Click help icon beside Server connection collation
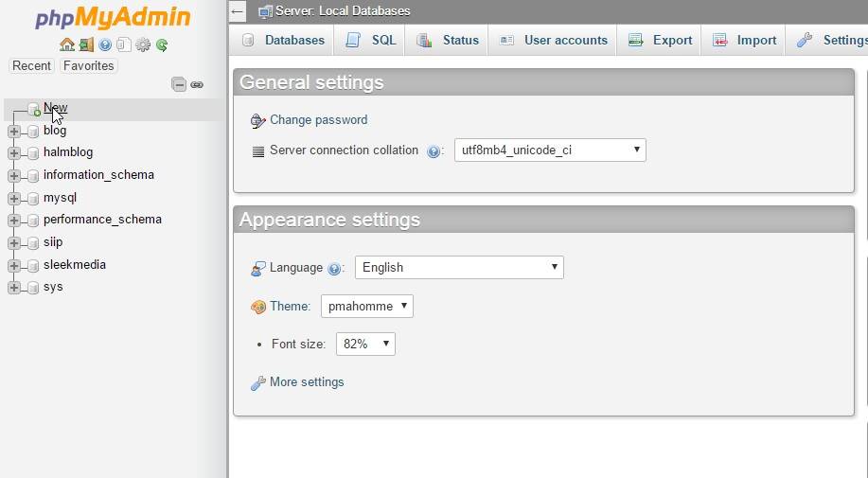This screenshot has height=478, width=868. [x=434, y=150]
